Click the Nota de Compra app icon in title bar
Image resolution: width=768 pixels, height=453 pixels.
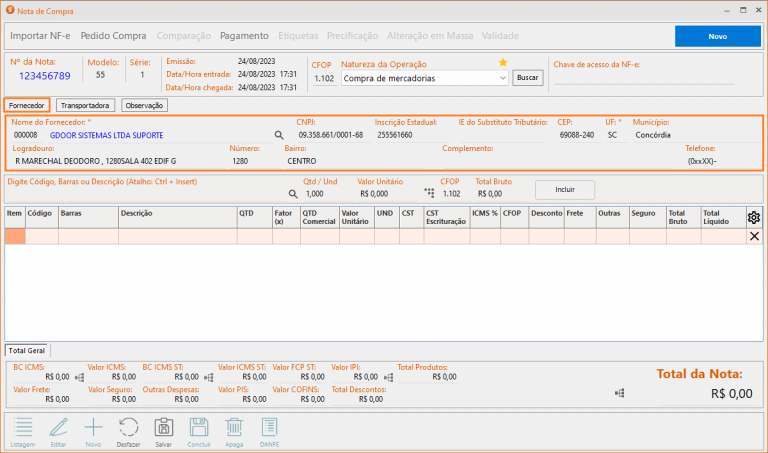(10, 10)
